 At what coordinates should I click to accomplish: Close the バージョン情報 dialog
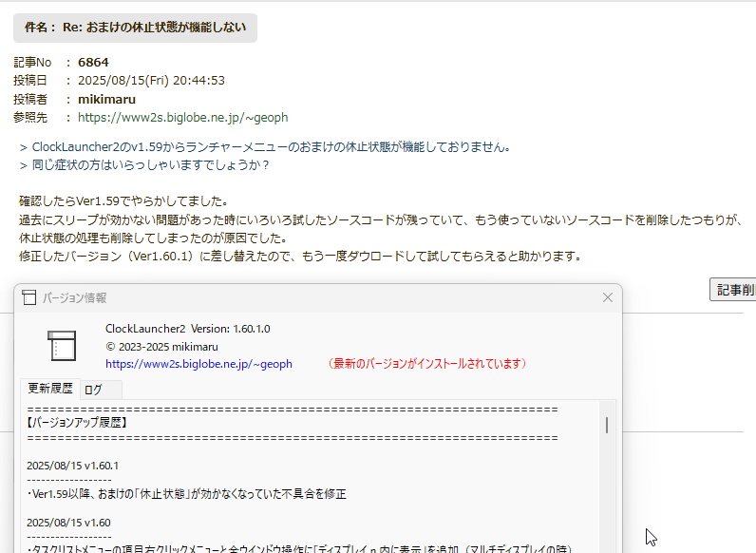point(608,297)
